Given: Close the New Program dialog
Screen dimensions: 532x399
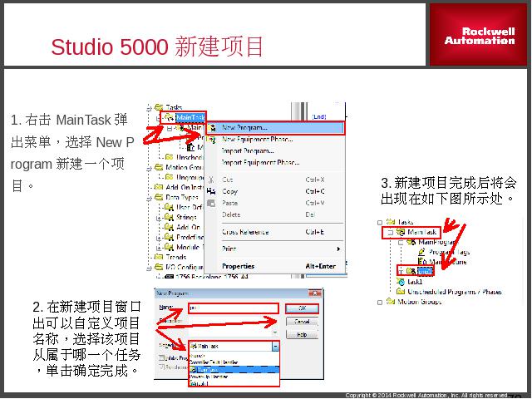Looking at the screenshot, I should [x=315, y=293].
